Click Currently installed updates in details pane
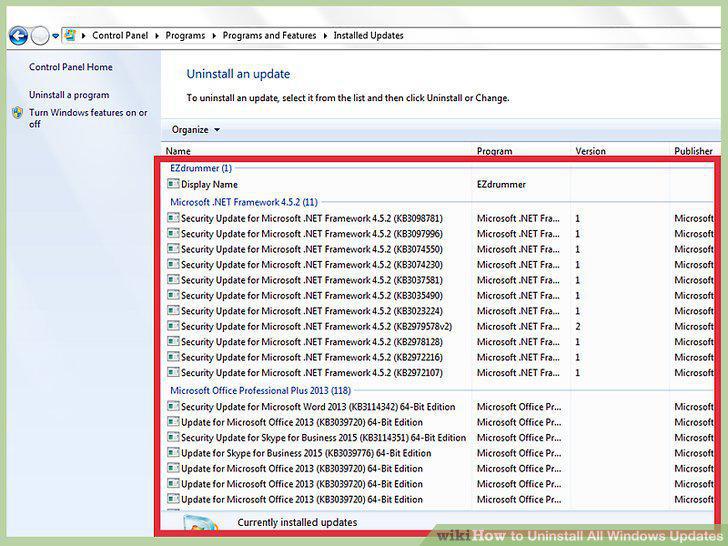 click(x=297, y=522)
